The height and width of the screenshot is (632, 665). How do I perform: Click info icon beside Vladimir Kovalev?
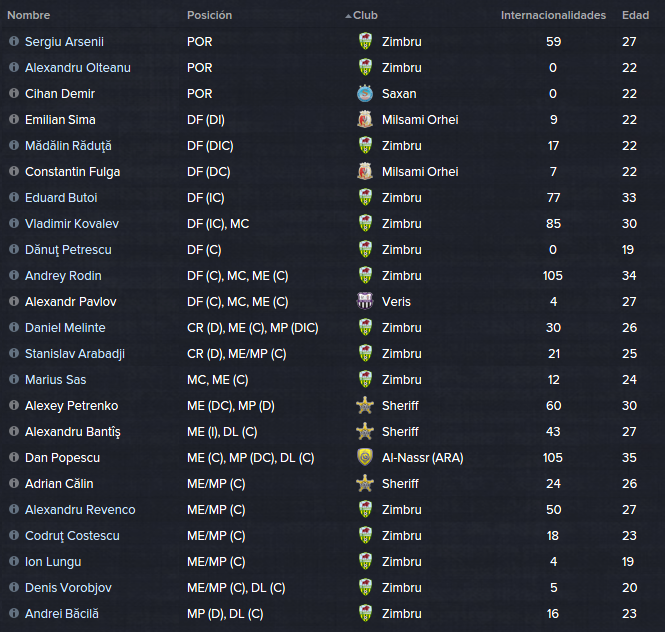[14, 223]
